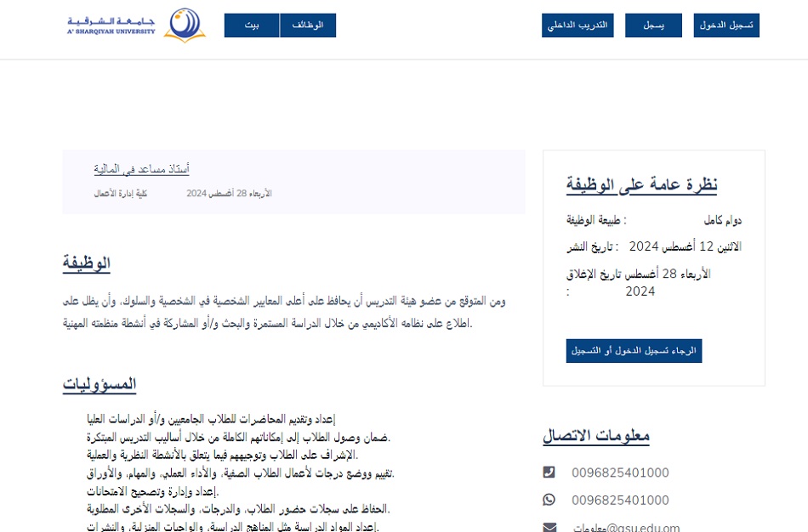
Task: Click the المسؤوليات section heading
Action: 100,384
